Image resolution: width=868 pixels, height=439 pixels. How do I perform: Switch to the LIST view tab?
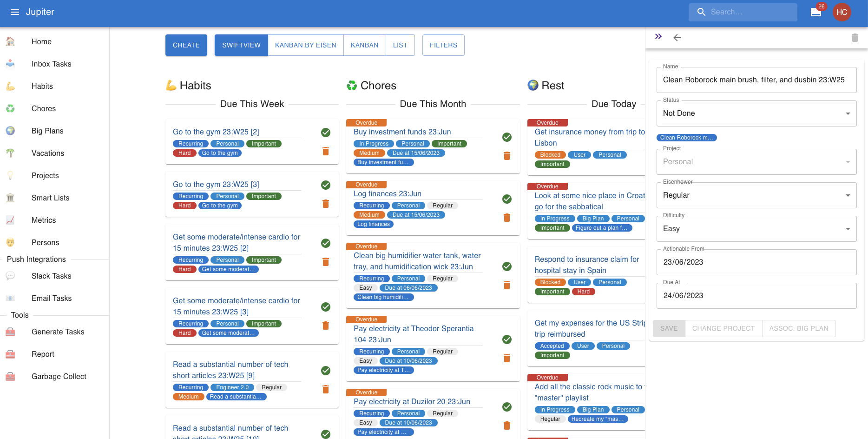click(x=400, y=45)
